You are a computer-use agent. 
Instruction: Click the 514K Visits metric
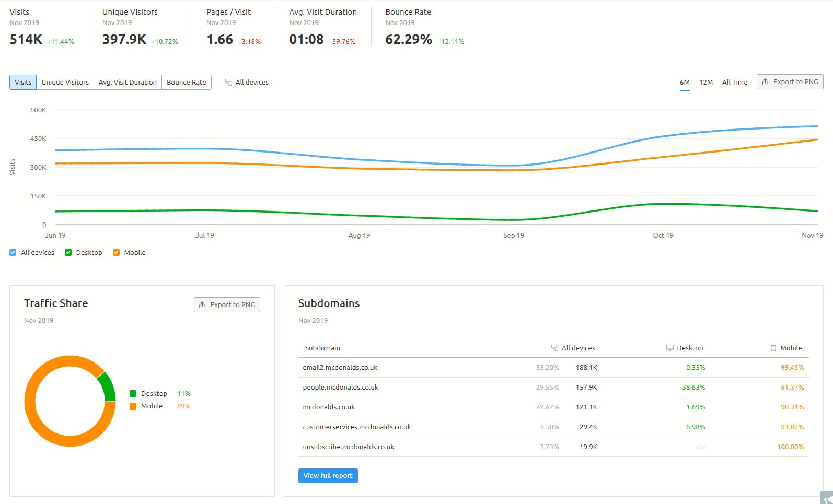[x=26, y=40]
